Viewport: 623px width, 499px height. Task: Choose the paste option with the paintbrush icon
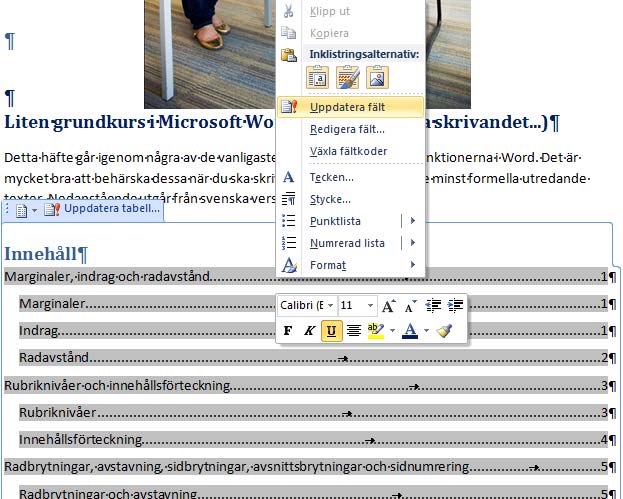pos(347,77)
